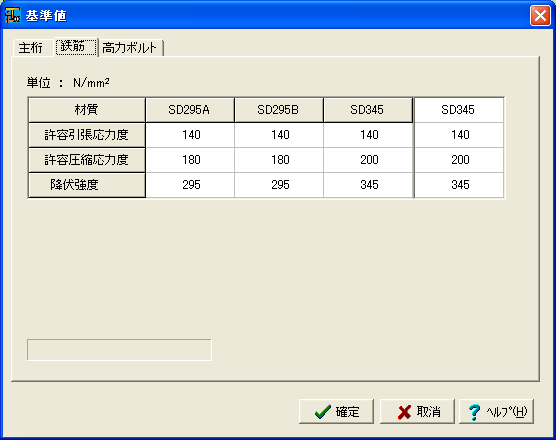Click the green checkmark icon on 確定
This screenshot has height=440, width=556.
pyautogui.click(x=322, y=412)
